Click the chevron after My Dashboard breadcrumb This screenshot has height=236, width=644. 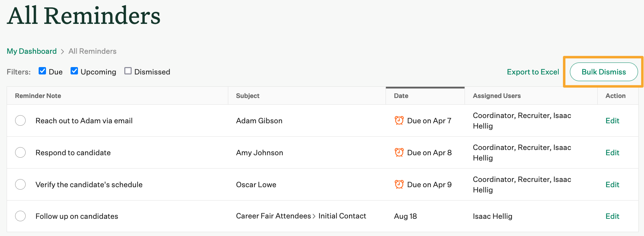pos(62,51)
